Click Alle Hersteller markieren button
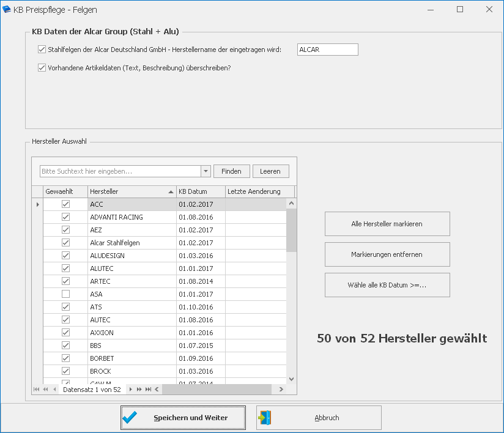Image resolution: width=504 pixels, height=433 pixels. coord(387,224)
